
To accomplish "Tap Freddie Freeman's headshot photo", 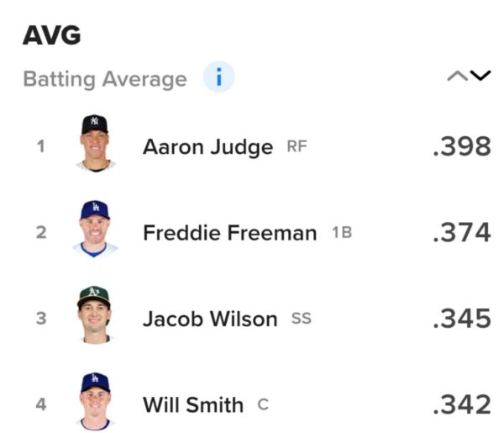I will (x=94, y=230).
